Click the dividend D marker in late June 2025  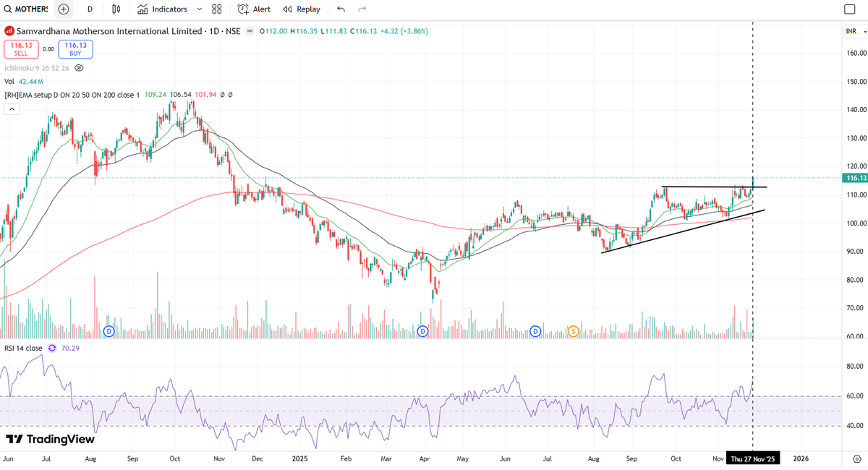point(536,331)
